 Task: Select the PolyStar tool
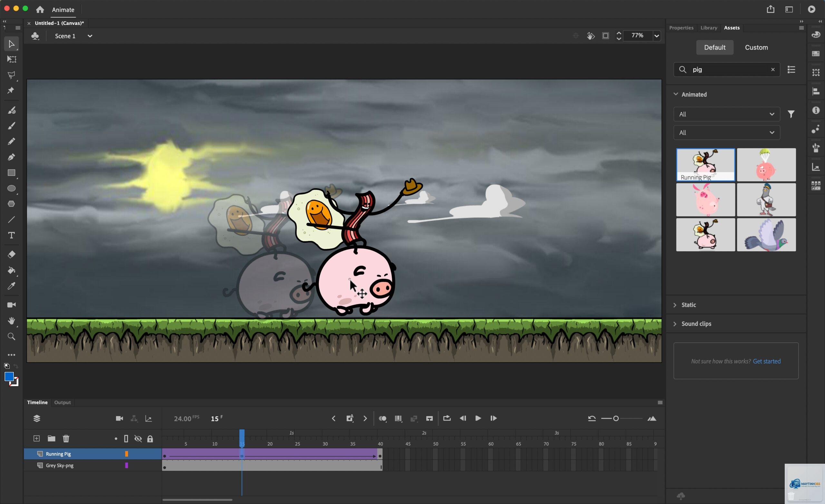[11, 204]
